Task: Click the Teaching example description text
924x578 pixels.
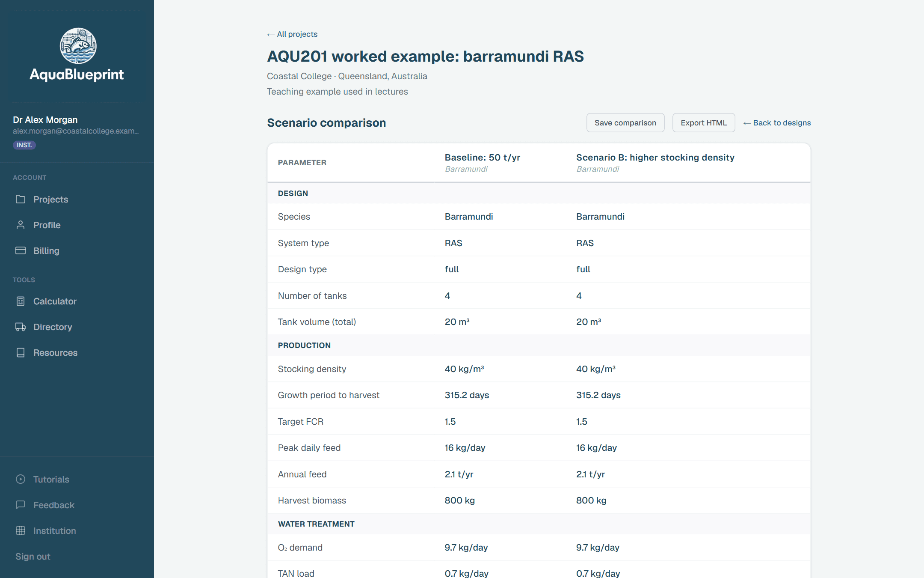Action: click(338, 92)
